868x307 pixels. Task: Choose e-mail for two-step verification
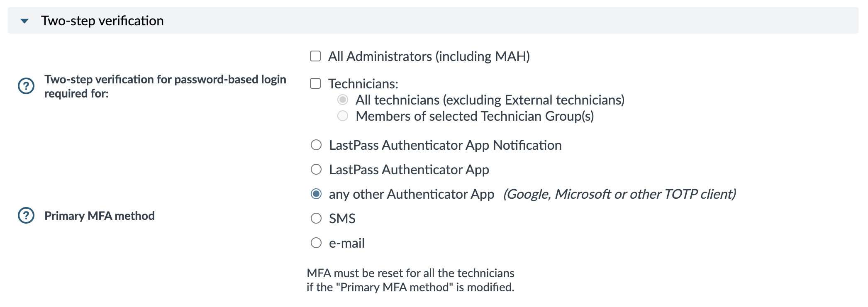(x=316, y=243)
